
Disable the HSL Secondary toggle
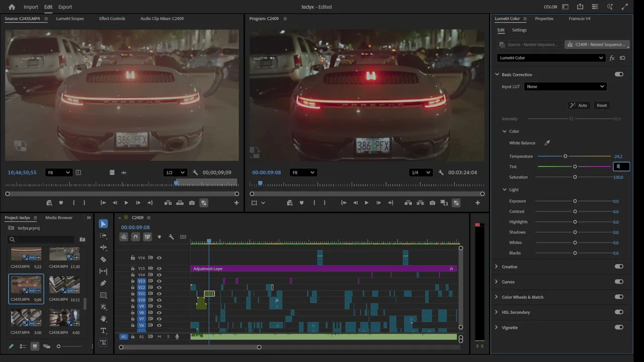pyautogui.click(x=619, y=312)
